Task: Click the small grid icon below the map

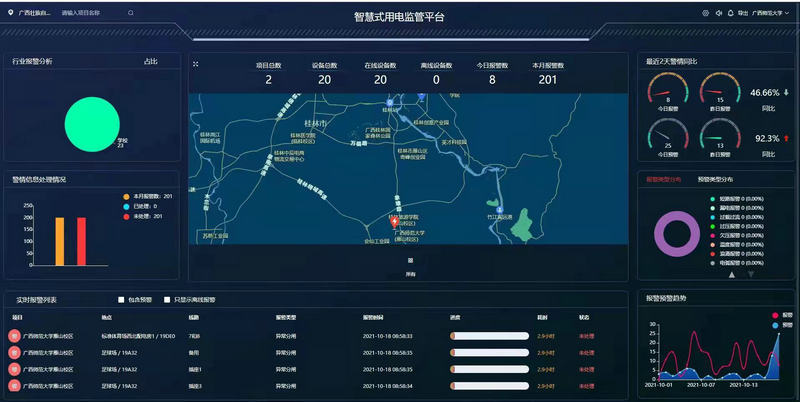Action: [x=410, y=261]
